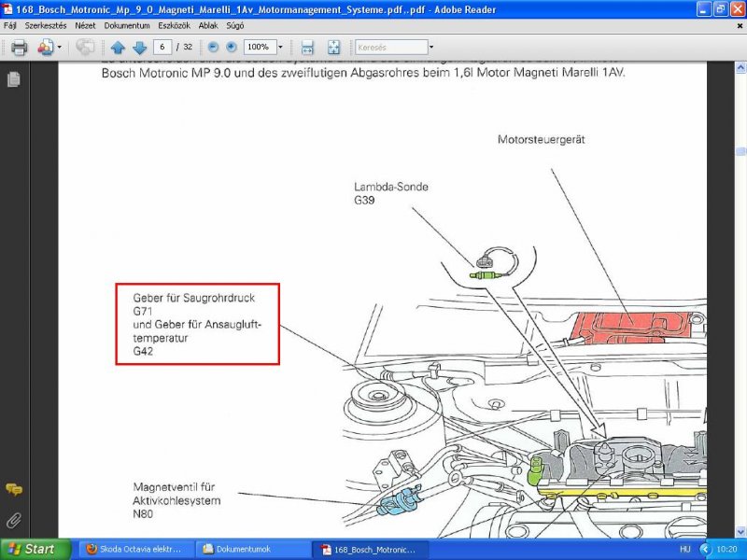This screenshot has height=560, width=747.
Task: Click the page number field showing 6
Action: click(162, 47)
